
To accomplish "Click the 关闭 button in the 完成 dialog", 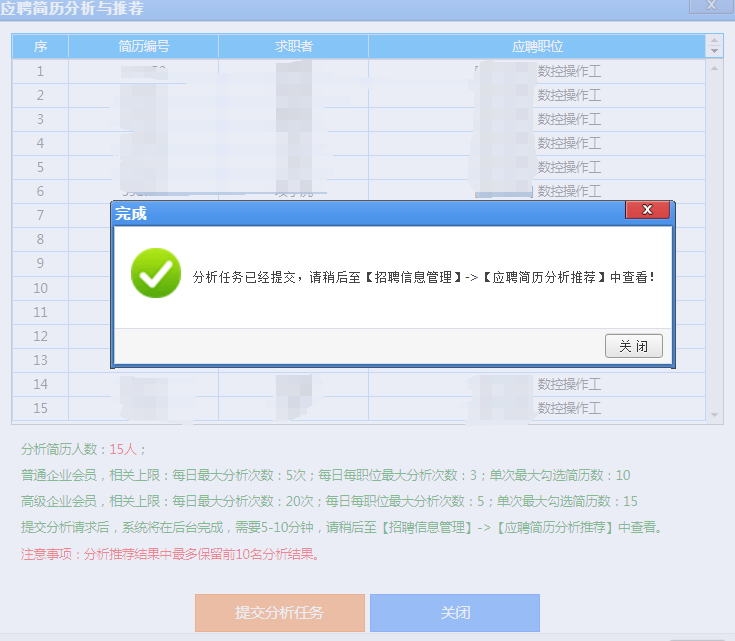I will click(633, 346).
